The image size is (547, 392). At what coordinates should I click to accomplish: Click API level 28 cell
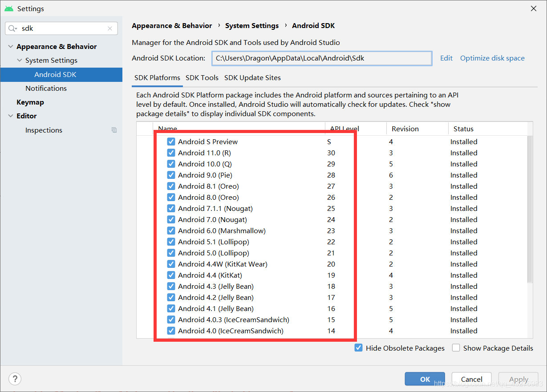331,175
